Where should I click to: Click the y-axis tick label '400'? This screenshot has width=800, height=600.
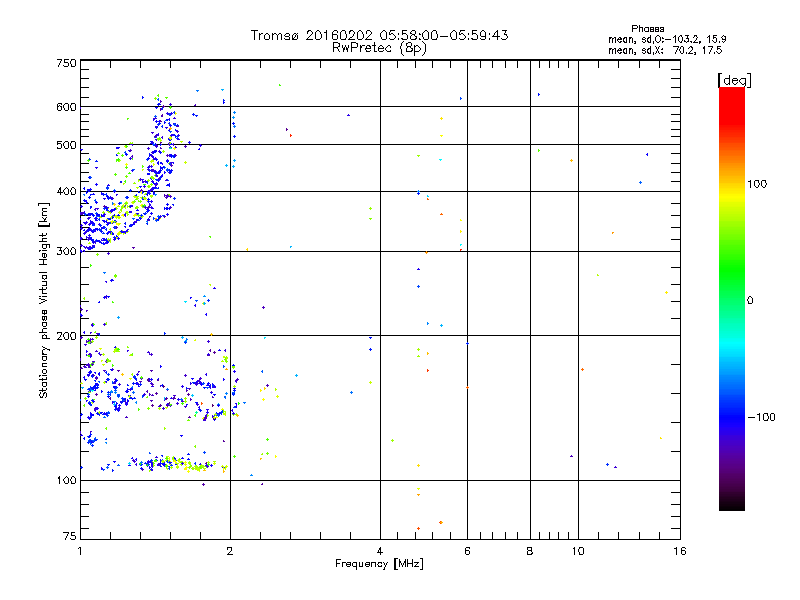coord(66,192)
